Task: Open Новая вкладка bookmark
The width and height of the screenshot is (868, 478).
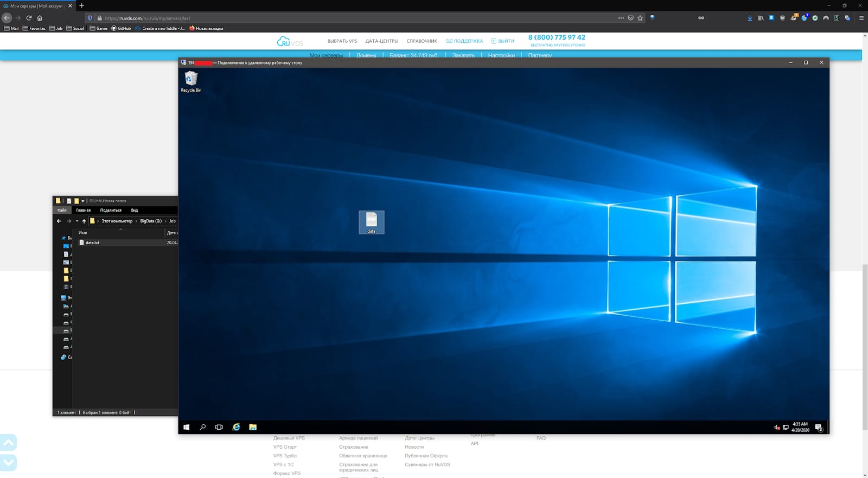Action: click(x=206, y=28)
